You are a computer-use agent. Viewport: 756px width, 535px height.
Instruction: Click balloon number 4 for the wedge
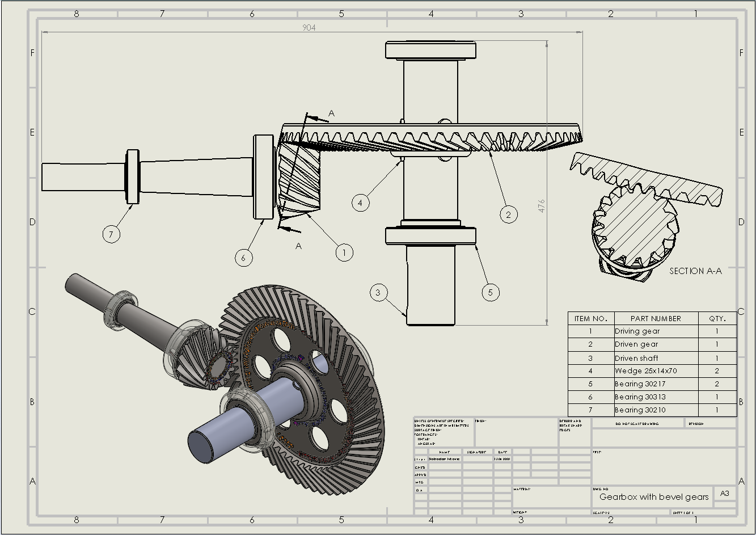coord(360,203)
